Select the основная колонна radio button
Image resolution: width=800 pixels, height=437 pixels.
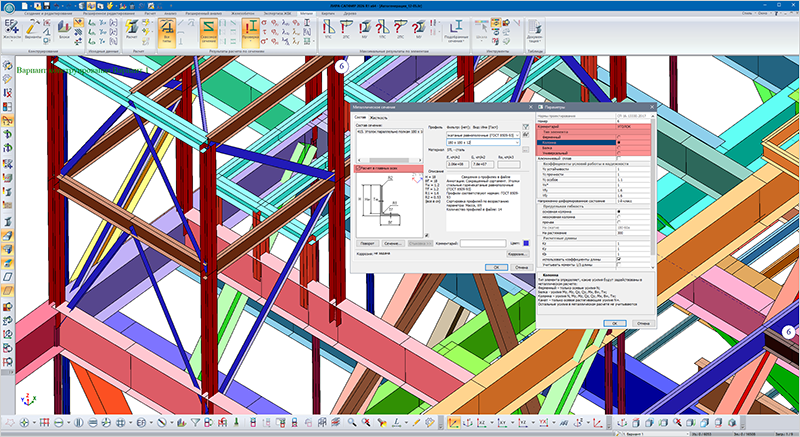(619, 211)
